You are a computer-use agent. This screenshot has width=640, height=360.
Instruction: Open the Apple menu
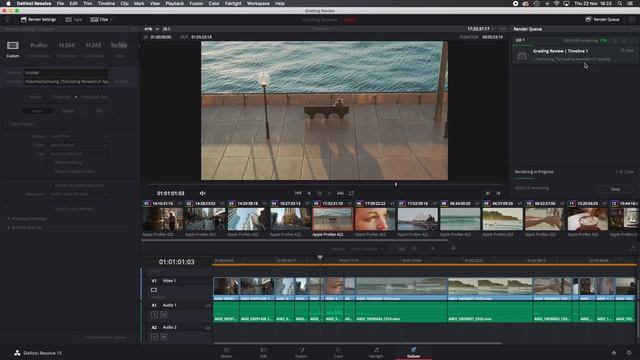8,3
